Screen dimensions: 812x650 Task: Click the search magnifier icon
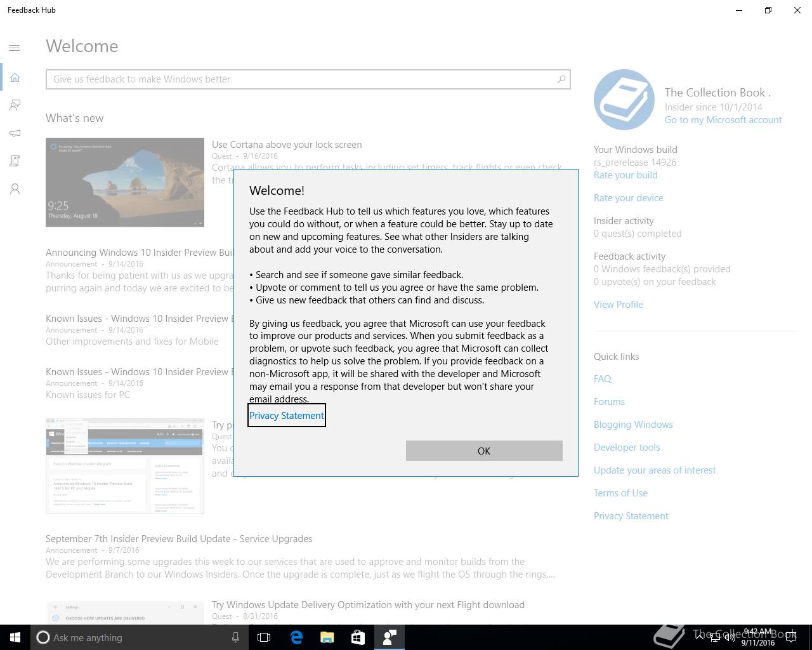(x=561, y=79)
